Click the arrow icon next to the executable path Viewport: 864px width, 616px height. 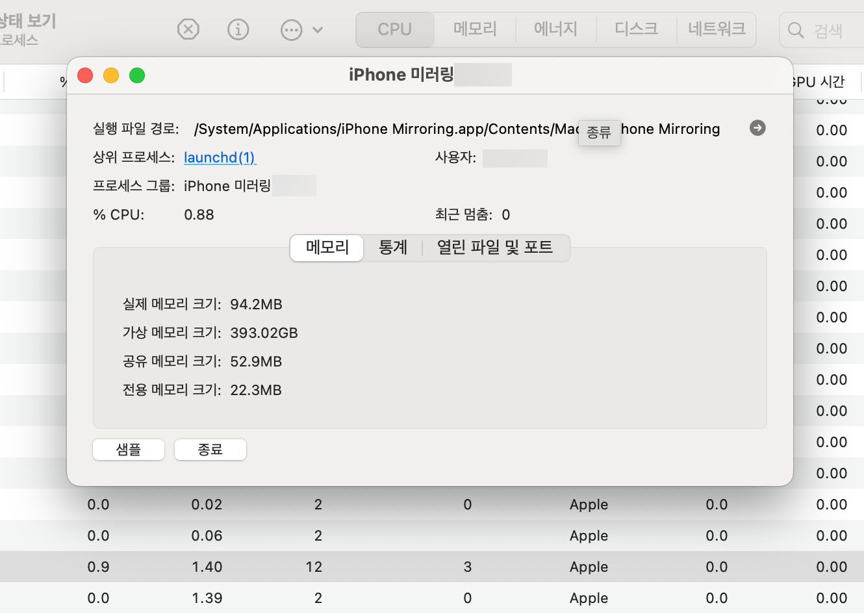757,129
